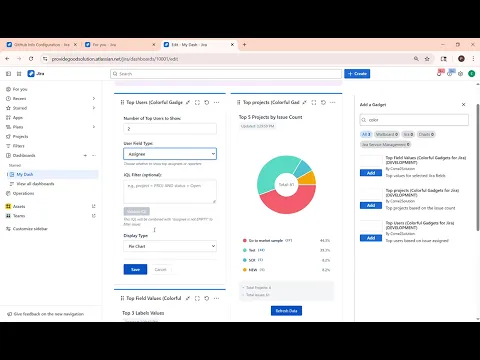Expand the Starred menu chevron

[94, 108]
